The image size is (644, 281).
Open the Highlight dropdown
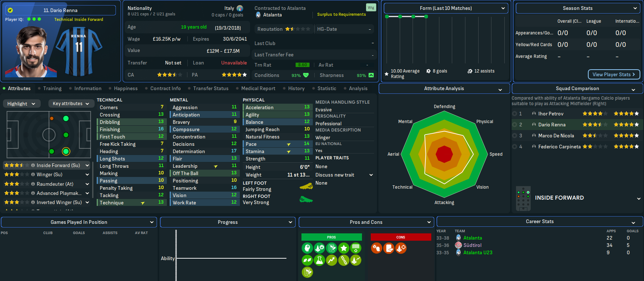pos(21,104)
